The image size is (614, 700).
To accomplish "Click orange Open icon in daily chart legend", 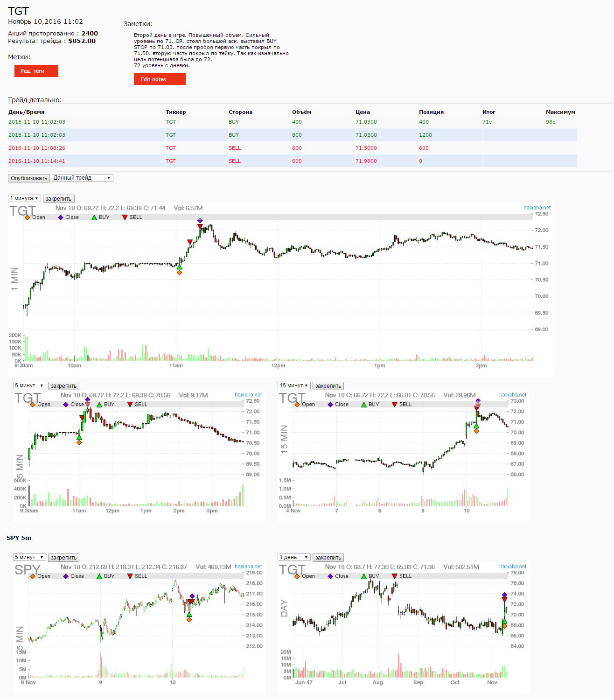I will 297,576.
